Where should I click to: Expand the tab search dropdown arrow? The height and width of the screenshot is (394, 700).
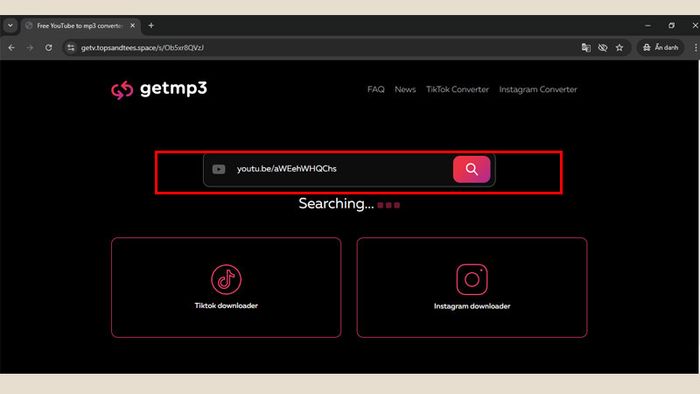(x=10, y=25)
